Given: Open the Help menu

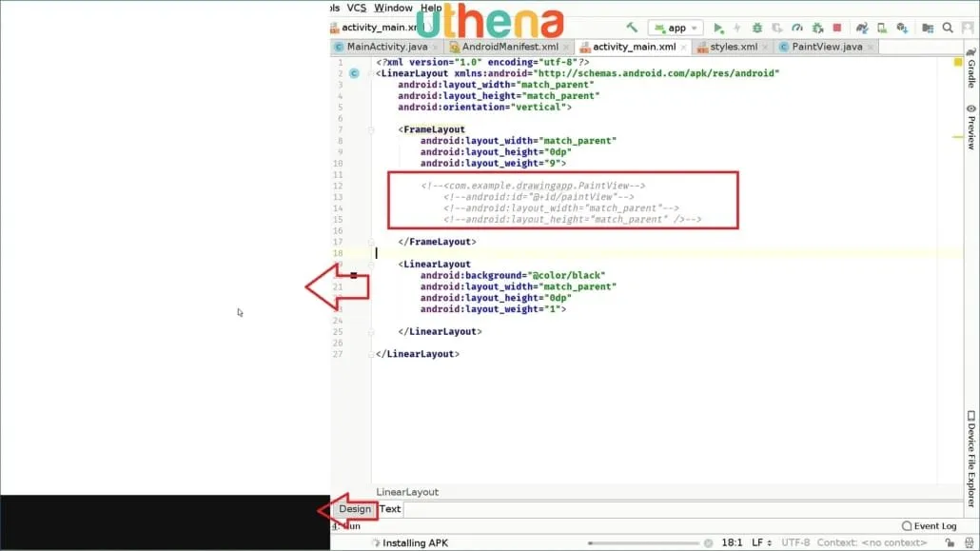Looking at the screenshot, I should pos(431,9).
